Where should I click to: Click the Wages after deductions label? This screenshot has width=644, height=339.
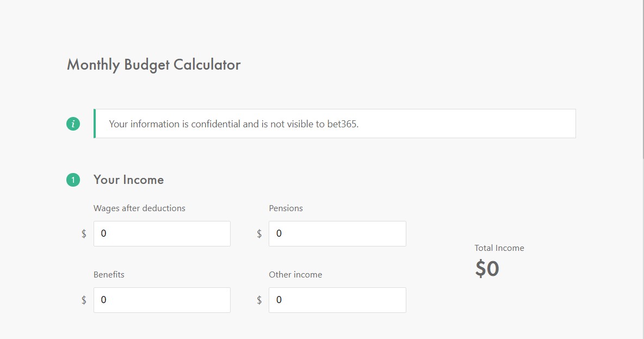(x=139, y=208)
